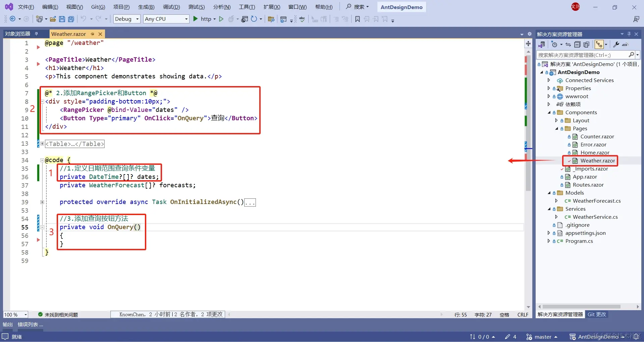
Task: Collapse the Components folder node
Action: 549,113
